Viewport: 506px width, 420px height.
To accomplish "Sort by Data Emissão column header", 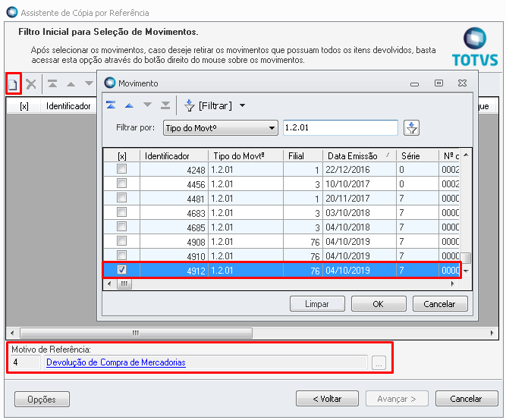I will [x=359, y=156].
